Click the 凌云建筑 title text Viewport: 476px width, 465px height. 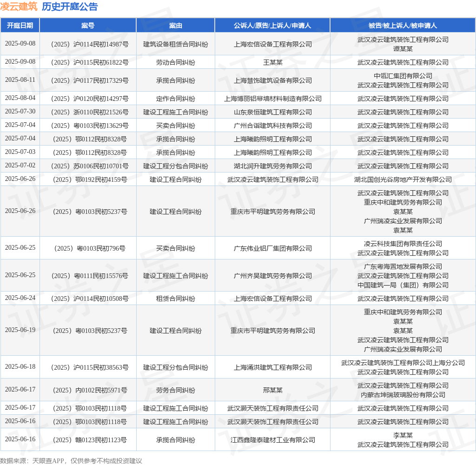pos(19,7)
